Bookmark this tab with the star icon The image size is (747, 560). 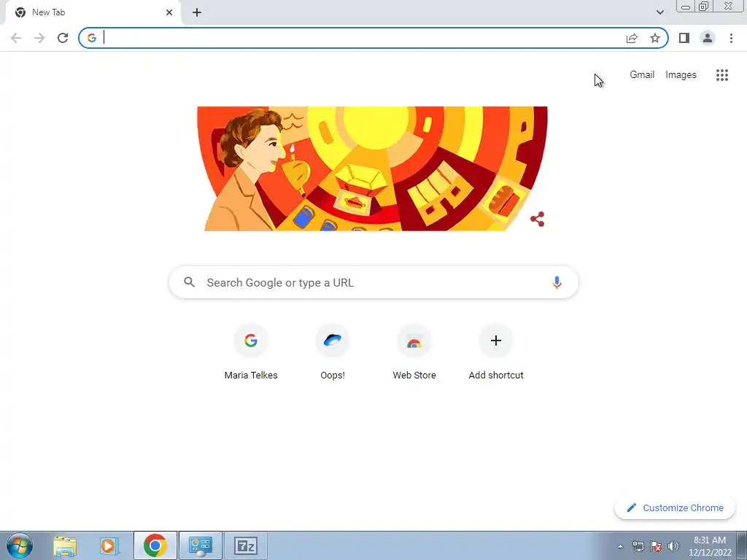pyautogui.click(x=655, y=38)
